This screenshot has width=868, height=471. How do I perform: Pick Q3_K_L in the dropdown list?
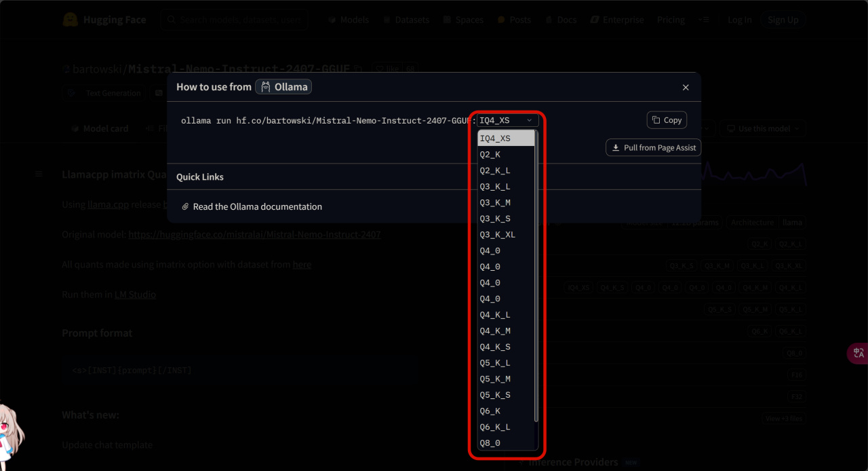(506, 187)
